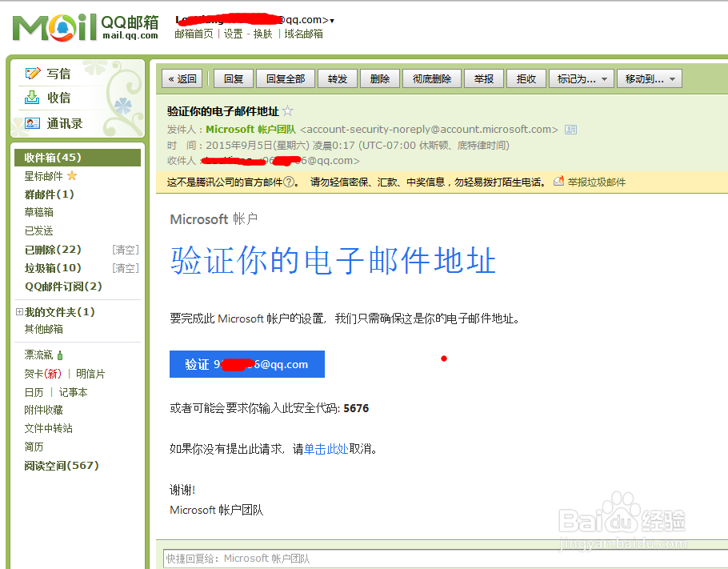This screenshot has width=728, height=569.
Task: Empty deleted folder via 清空 link
Action: coord(126,250)
